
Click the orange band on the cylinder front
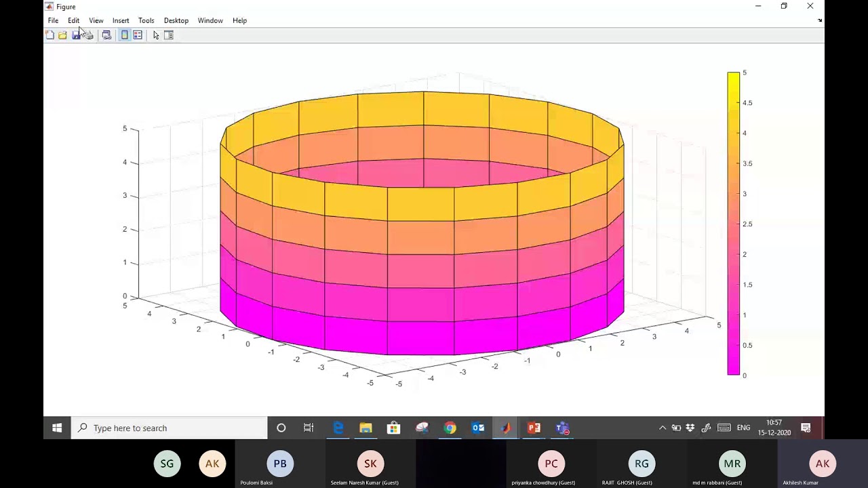click(420, 237)
